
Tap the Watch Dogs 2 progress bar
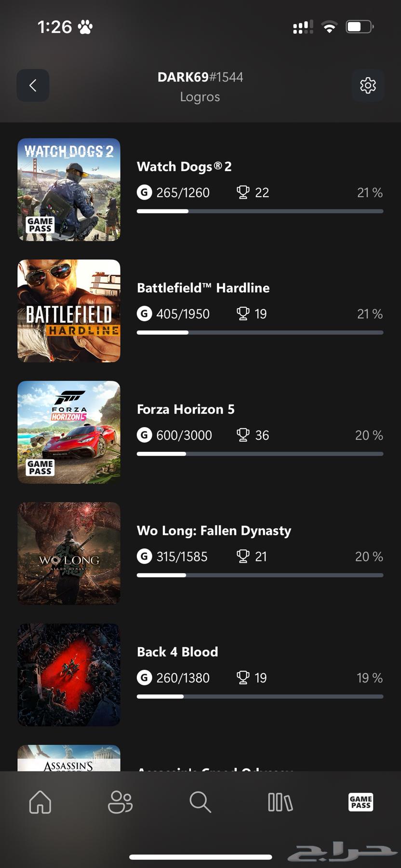pyautogui.click(x=260, y=211)
